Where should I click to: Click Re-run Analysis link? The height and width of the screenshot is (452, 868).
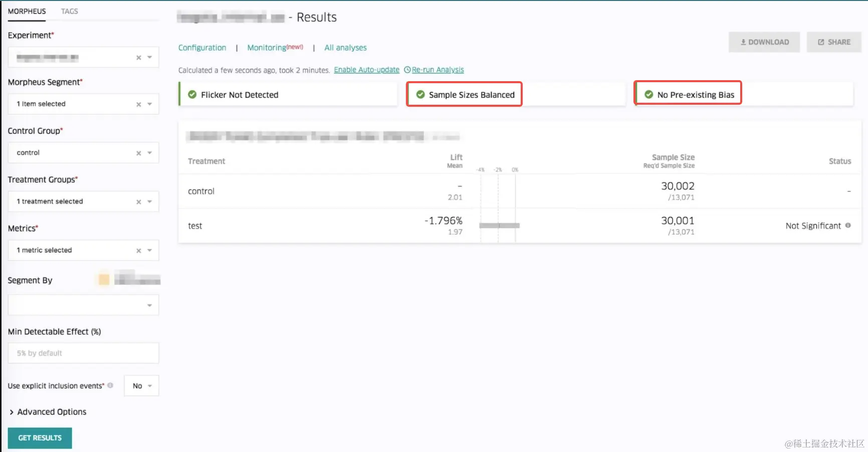point(434,70)
